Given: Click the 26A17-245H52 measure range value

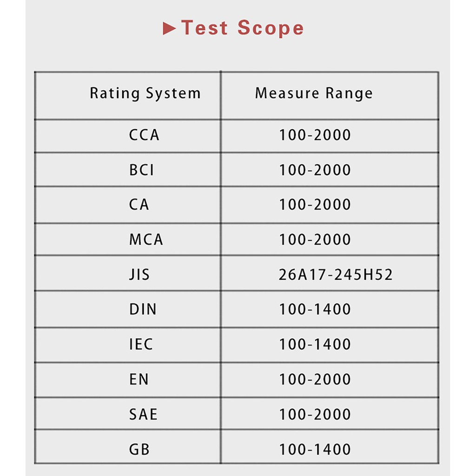Looking at the screenshot, I should (336, 274).
